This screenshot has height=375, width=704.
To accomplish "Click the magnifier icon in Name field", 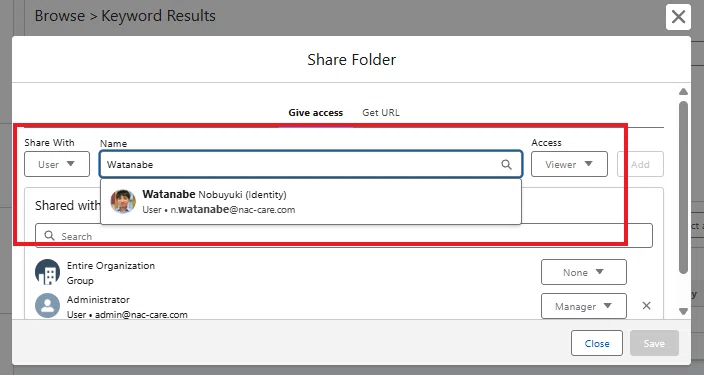I will pos(506,164).
